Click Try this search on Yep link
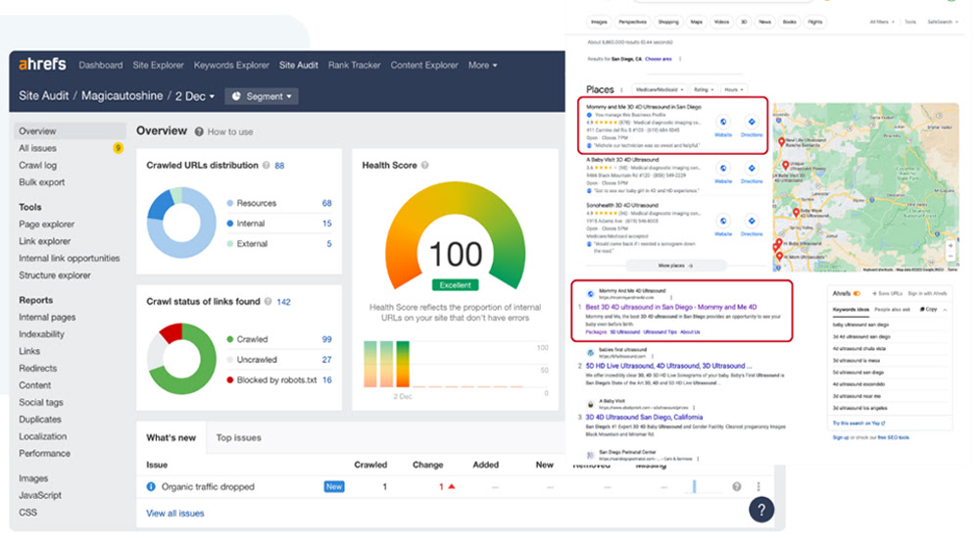This screenshot has width=980, height=549. [x=858, y=424]
